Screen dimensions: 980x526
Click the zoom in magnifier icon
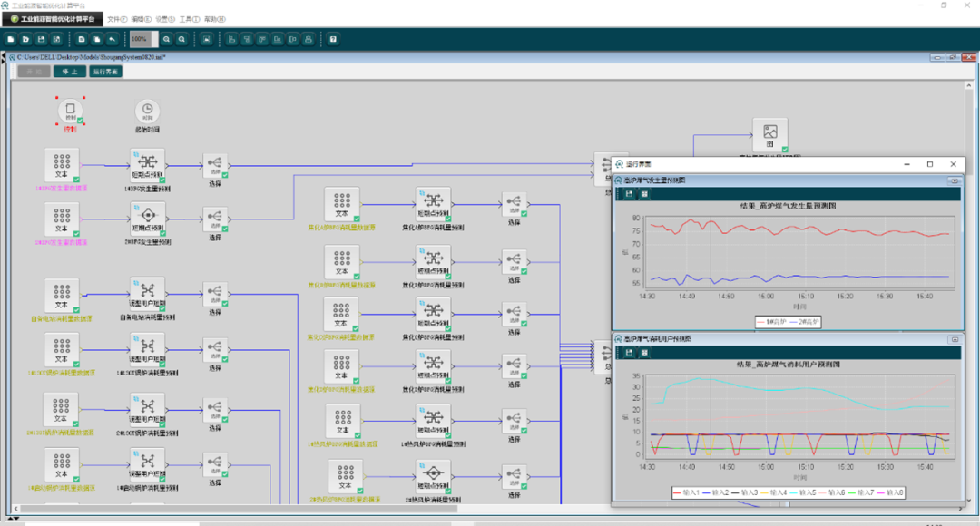point(167,40)
